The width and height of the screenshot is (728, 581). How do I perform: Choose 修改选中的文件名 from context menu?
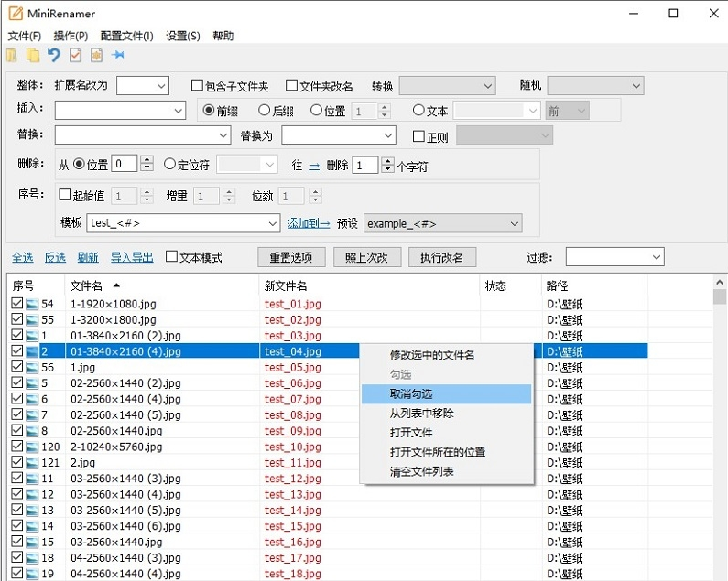(446, 356)
